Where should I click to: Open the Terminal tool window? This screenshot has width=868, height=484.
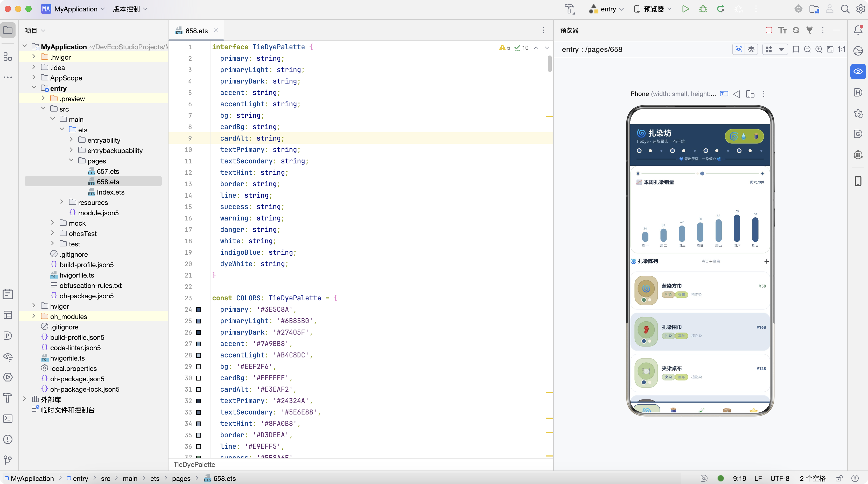pyautogui.click(x=8, y=419)
